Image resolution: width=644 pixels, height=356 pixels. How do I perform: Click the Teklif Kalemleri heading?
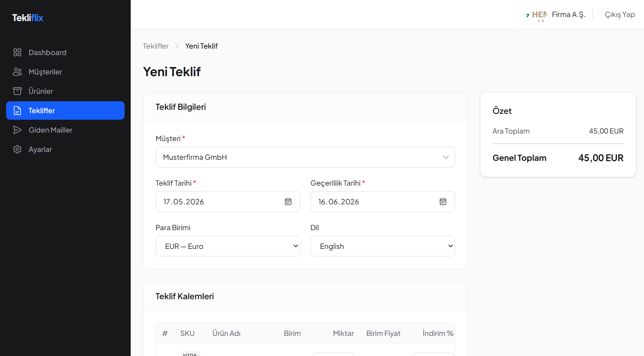pyautogui.click(x=184, y=296)
